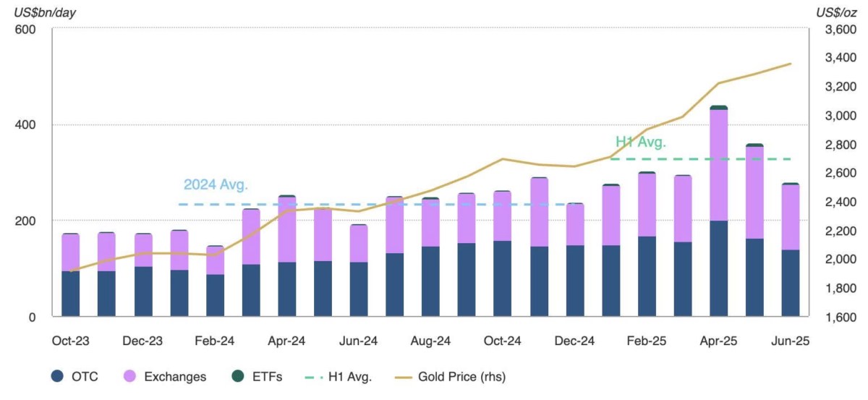Click the Oct-24 axis label
Viewport: 868px width, 400px height.
click(502, 341)
